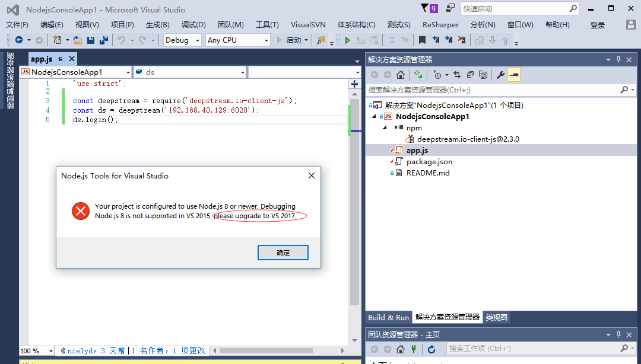The height and width of the screenshot is (364, 641).
Task: Click the Save All icon
Action: 104,40
